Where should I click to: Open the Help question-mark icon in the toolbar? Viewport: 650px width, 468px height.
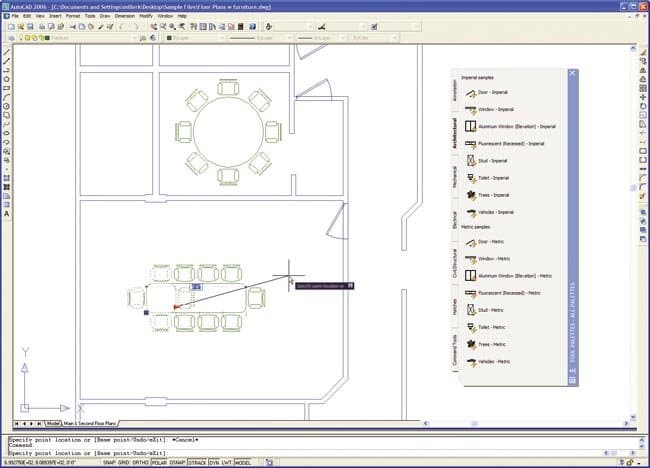252,27
